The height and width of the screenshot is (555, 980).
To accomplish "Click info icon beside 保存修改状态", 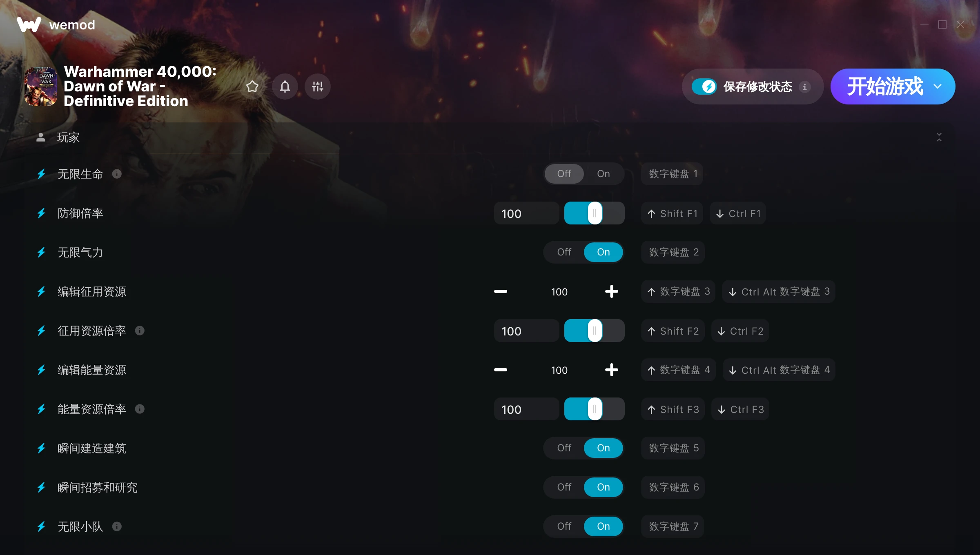I will (805, 87).
